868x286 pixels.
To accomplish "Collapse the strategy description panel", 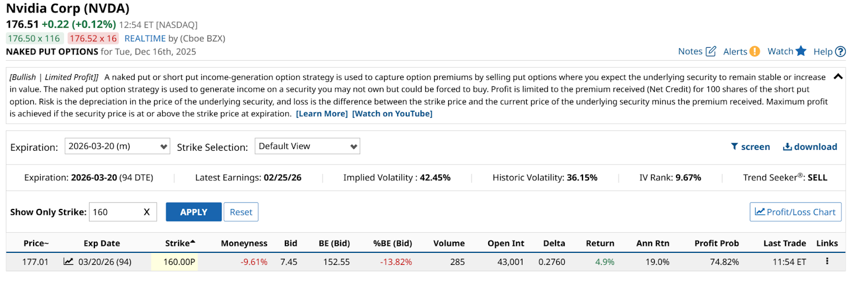I will point(838,77).
